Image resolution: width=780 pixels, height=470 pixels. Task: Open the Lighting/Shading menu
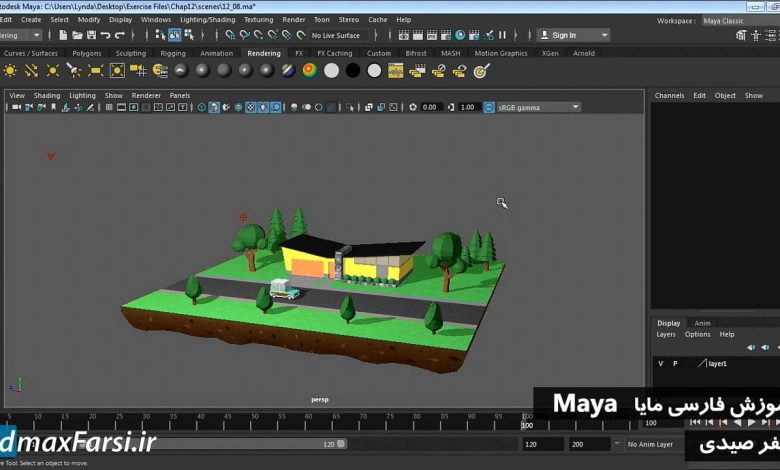[207, 19]
